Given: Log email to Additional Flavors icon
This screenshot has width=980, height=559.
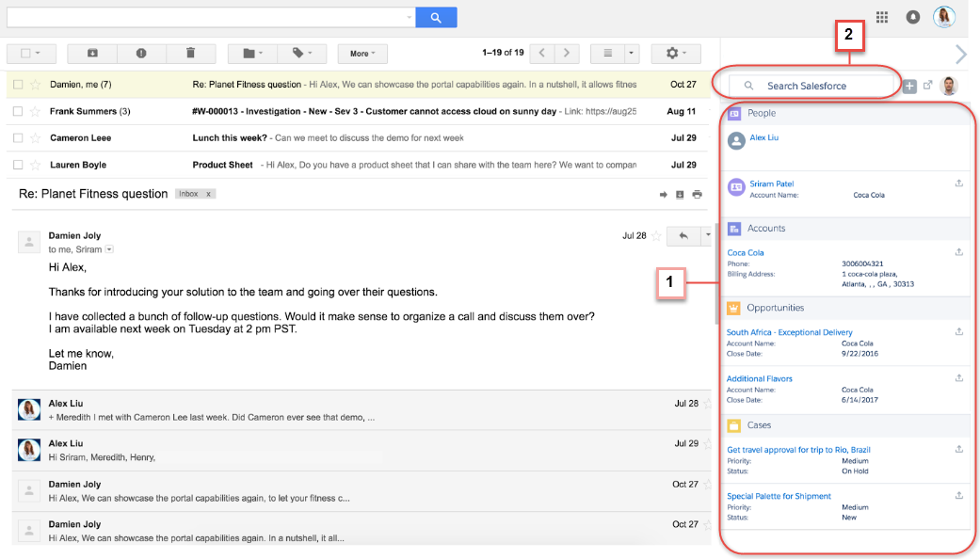Looking at the screenshot, I should pos(958,378).
